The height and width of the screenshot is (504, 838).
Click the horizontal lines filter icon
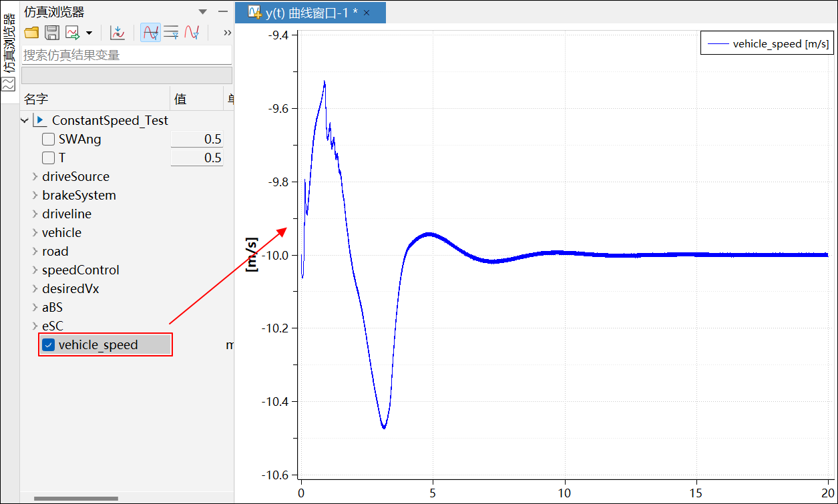pyautogui.click(x=171, y=33)
